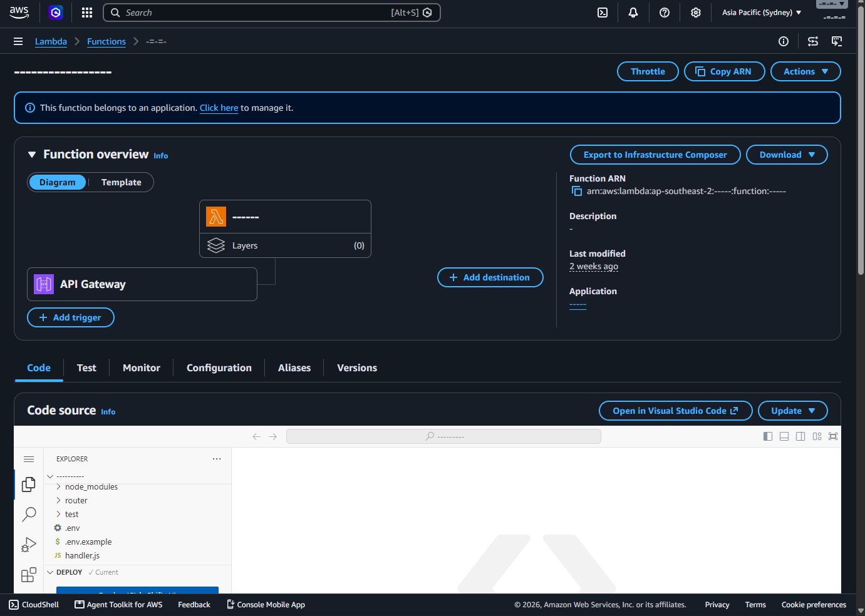The height and width of the screenshot is (616, 865).
Task: Switch to the Aliases tab
Action: (294, 368)
